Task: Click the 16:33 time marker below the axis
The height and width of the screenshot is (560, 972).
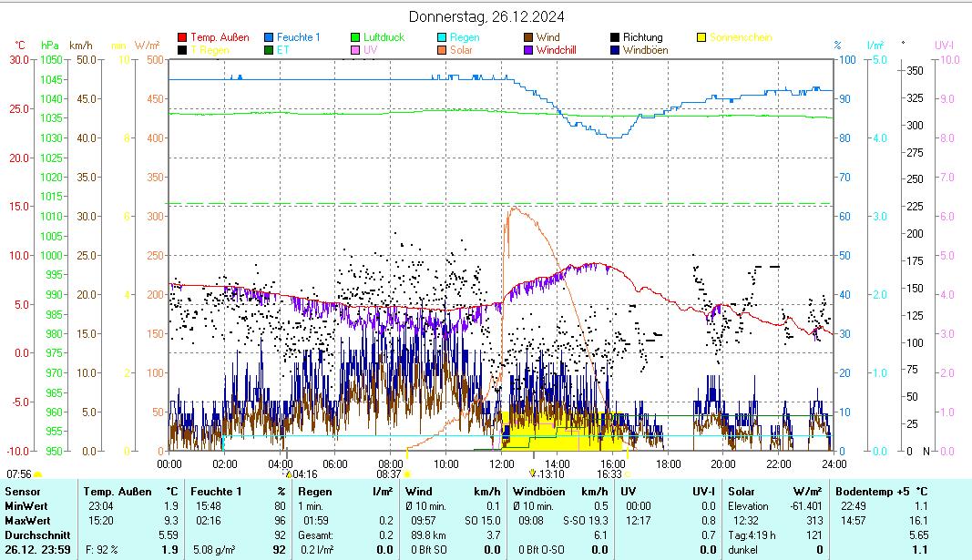Action: point(609,473)
